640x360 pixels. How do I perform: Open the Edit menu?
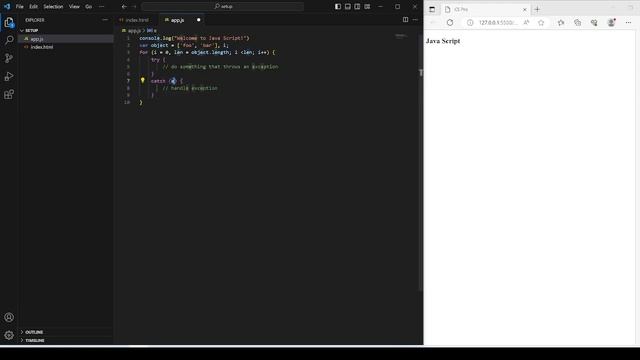click(x=33, y=7)
